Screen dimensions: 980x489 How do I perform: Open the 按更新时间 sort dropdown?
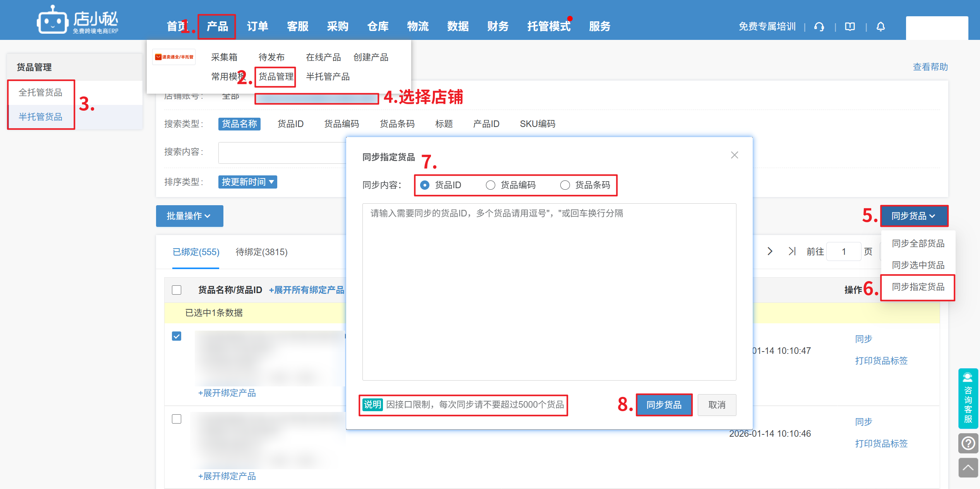[x=247, y=182]
